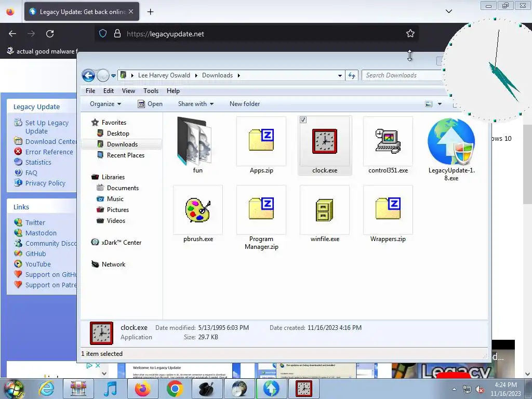Image resolution: width=532 pixels, height=399 pixels.
Task: Click the network tray icon
Action: (x=467, y=389)
